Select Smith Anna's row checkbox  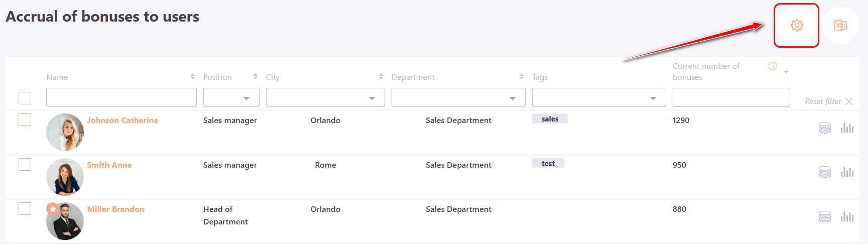25,165
